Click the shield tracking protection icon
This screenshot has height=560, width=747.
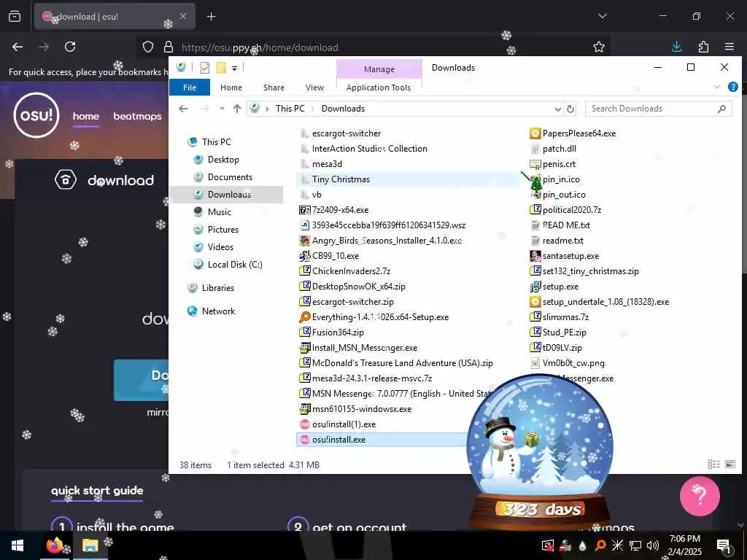tap(148, 47)
